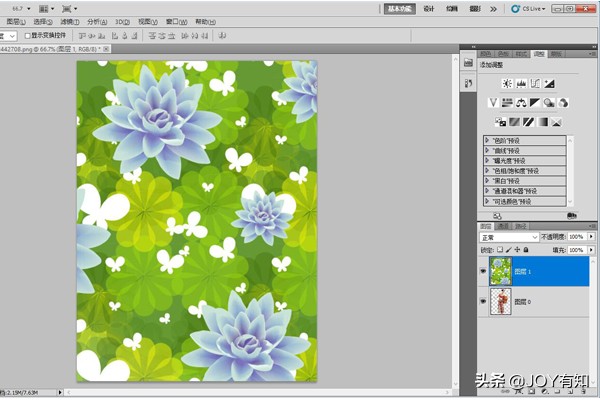Image resolution: width=600 pixels, height=400 pixels.
Task: Add a Channel Mixer adjustment
Action: coord(563,103)
